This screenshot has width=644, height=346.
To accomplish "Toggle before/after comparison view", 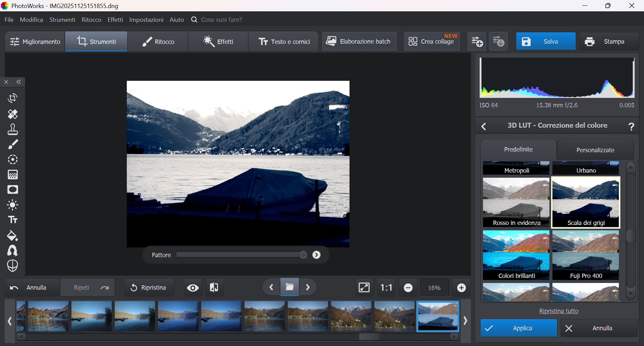I will [214, 288].
